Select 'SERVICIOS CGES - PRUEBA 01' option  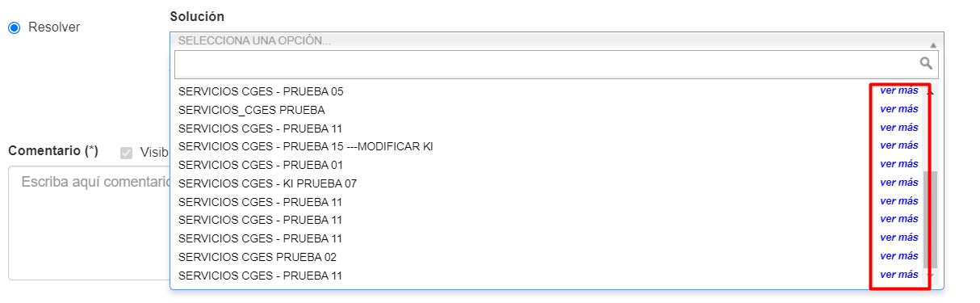click(261, 165)
